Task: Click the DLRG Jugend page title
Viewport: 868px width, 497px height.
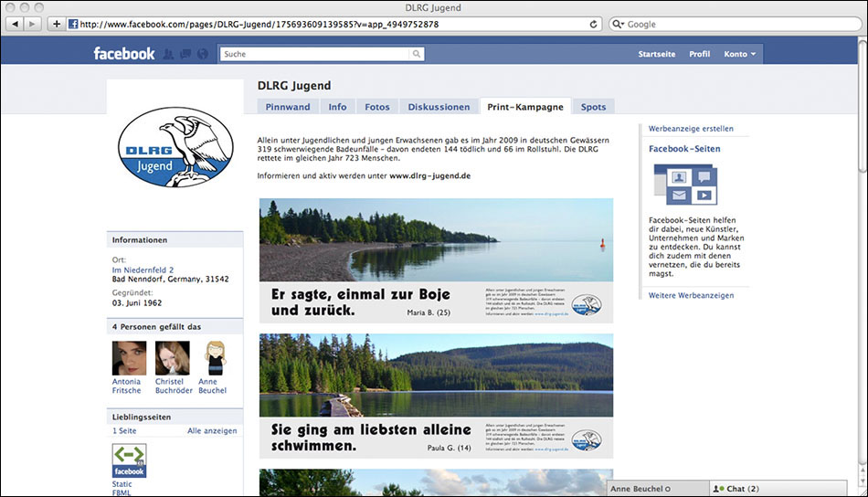Action: coord(294,85)
